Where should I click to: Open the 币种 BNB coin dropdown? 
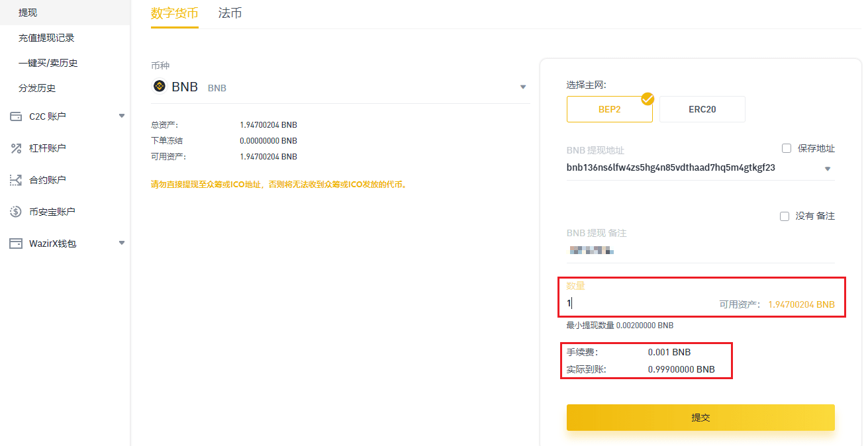[x=522, y=87]
